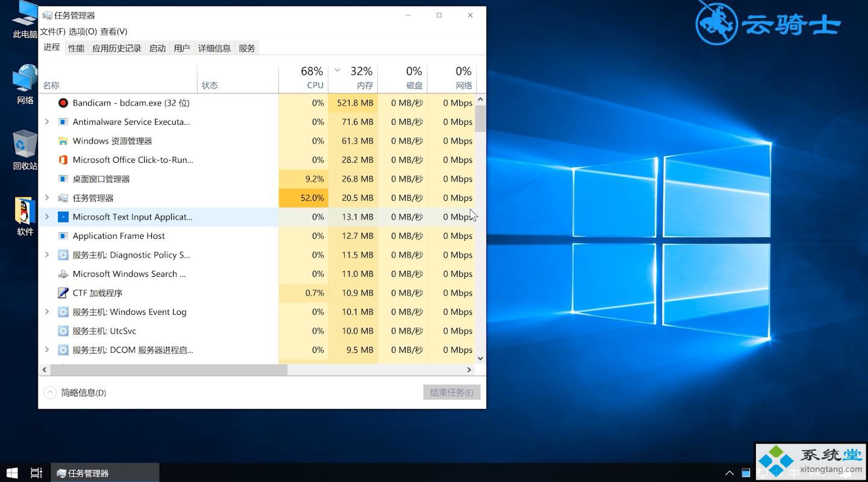Click the 任务管理器 taskbar button
This screenshot has width=868, height=482.
point(105,473)
